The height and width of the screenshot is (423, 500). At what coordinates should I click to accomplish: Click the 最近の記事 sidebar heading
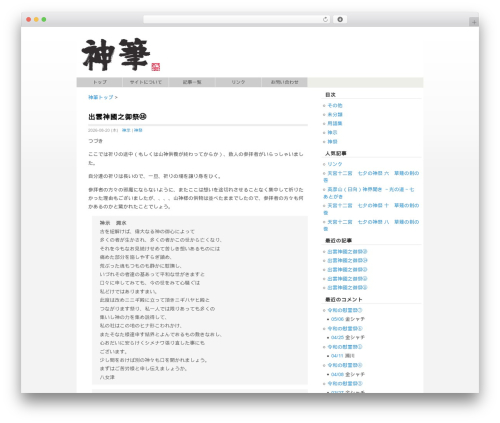(338, 240)
